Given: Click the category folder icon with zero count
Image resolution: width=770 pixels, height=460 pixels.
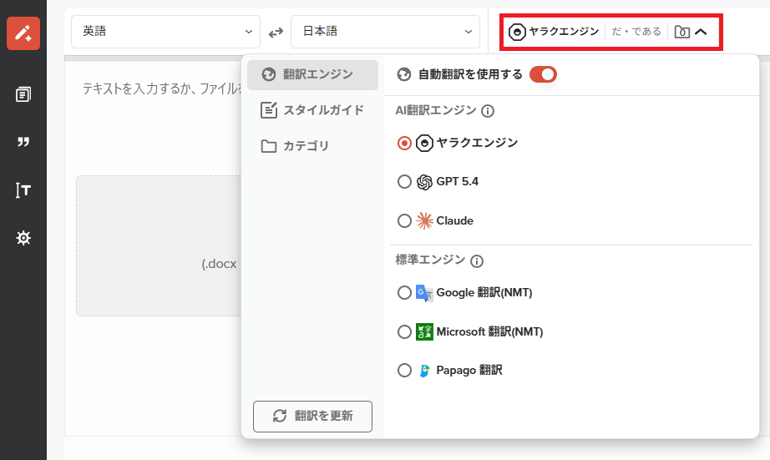Looking at the screenshot, I should [682, 32].
